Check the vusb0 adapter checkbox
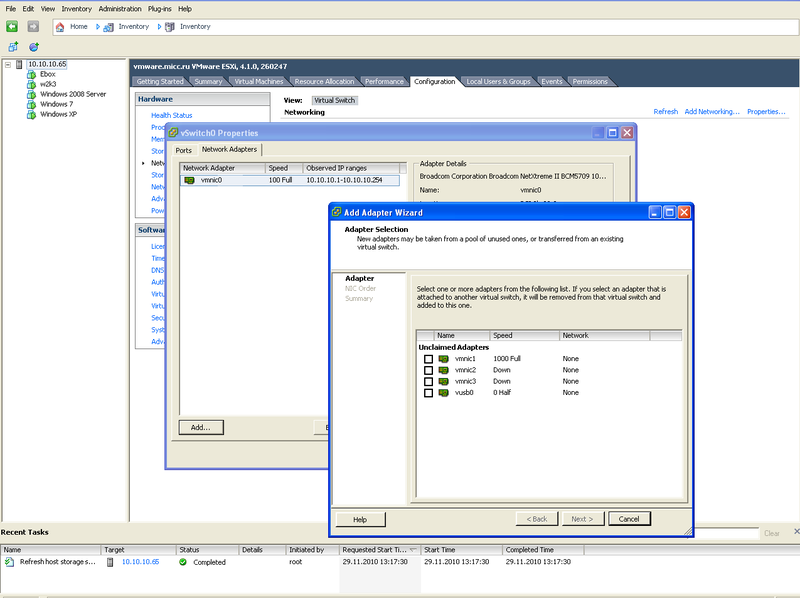 point(429,393)
